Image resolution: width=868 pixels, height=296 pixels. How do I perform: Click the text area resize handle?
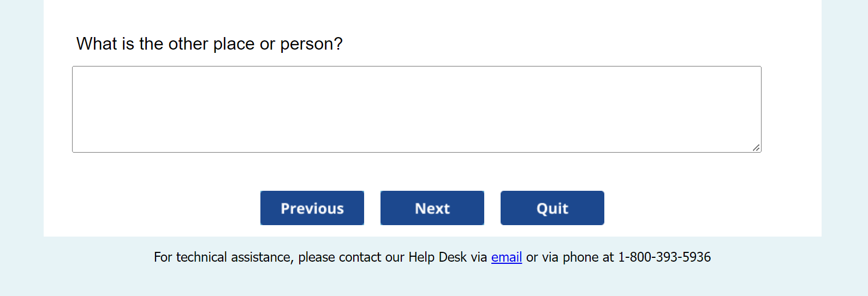click(x=756, y=148)
